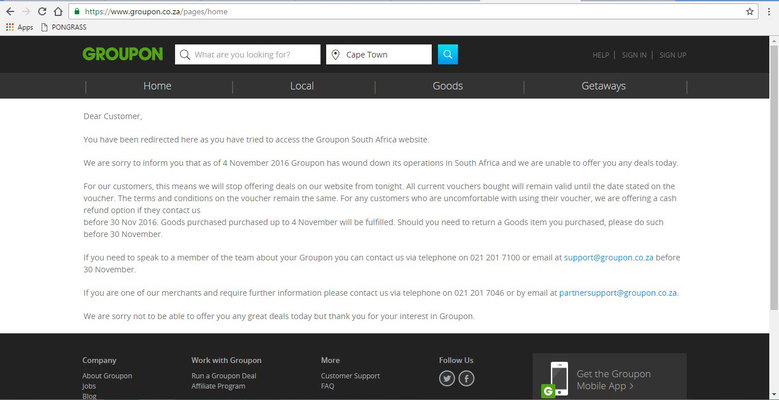Viewport: 779px width, 400px height.
Task: Click the SIGN IN link
Action: [634, 55]
